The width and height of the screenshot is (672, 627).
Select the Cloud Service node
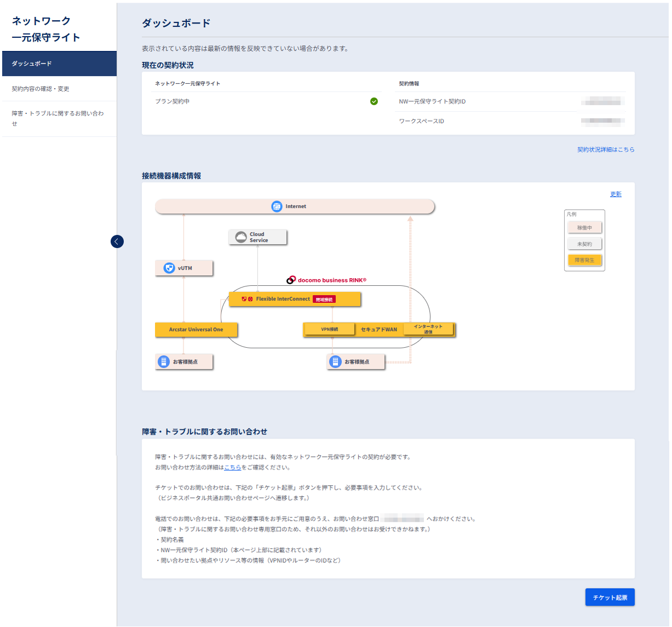257,237
